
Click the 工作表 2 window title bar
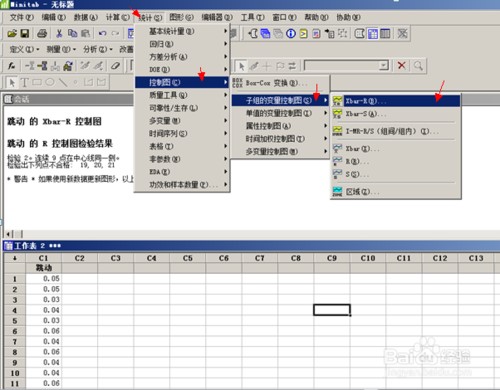(252, 246)
